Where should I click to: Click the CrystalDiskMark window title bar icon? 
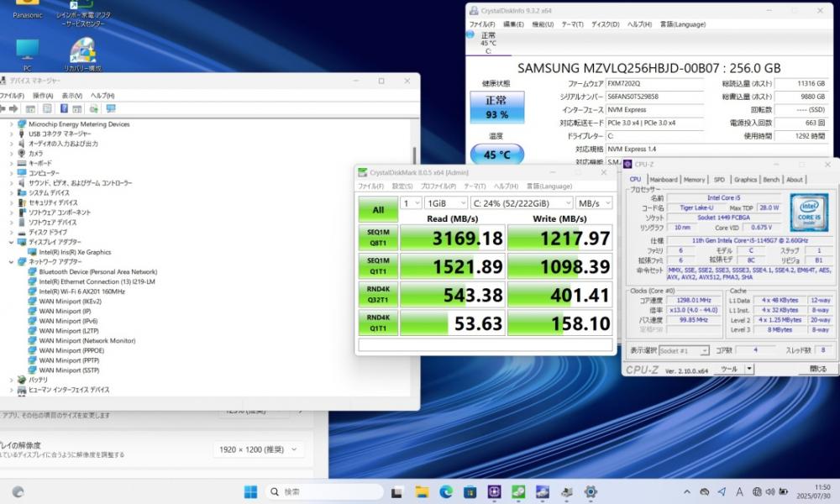(363, 172)
